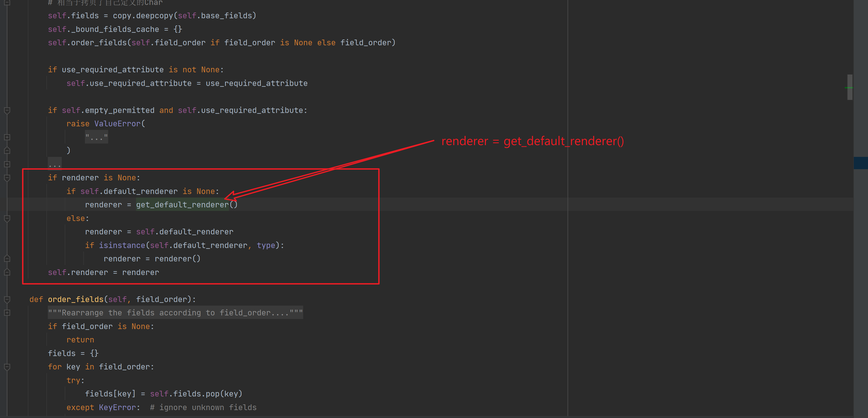Click the order_fields method name in definition
Screen dimensions: 868x418
[x=75, y=300]
